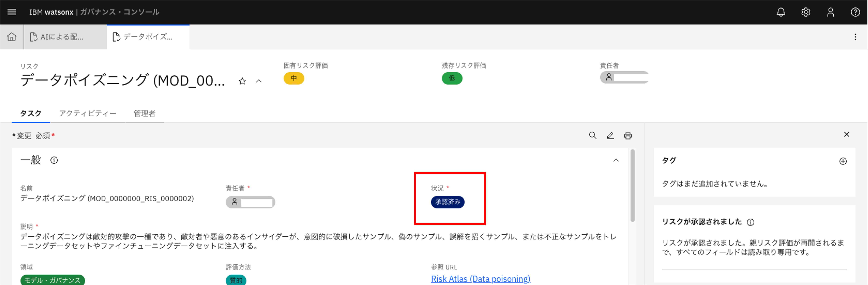The height and width of the screenshot is (285, 868).
Task: Add a tag with plus icon
Action: 843,161
